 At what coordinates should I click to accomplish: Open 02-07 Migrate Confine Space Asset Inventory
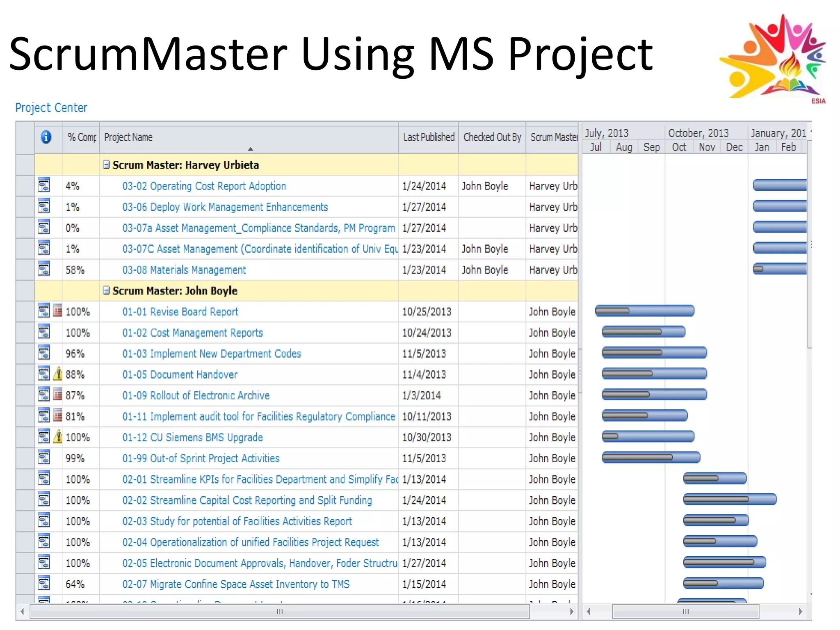point(236,584)
